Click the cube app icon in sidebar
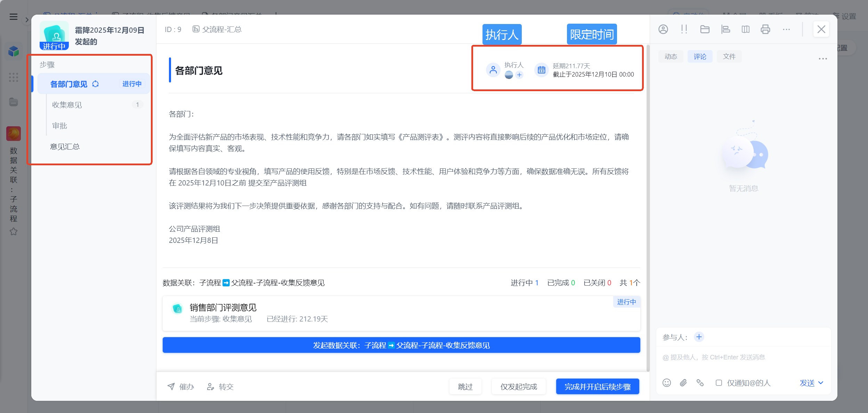 click(x=14, y=51)
